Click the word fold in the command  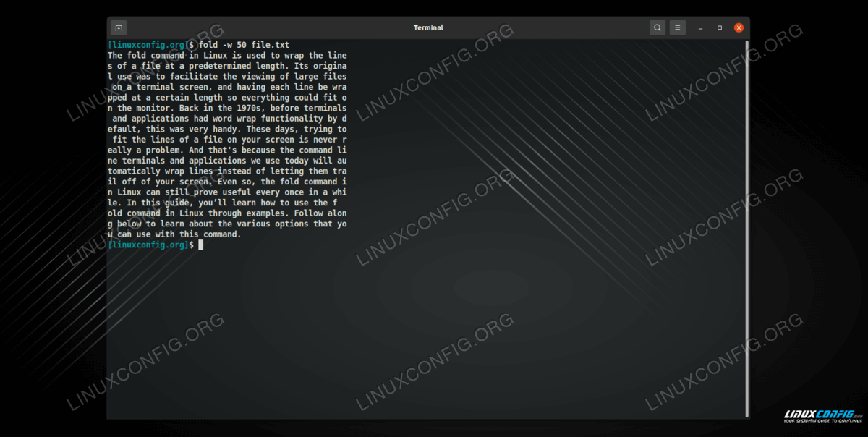pyautogui.click(x=208, y=45)
